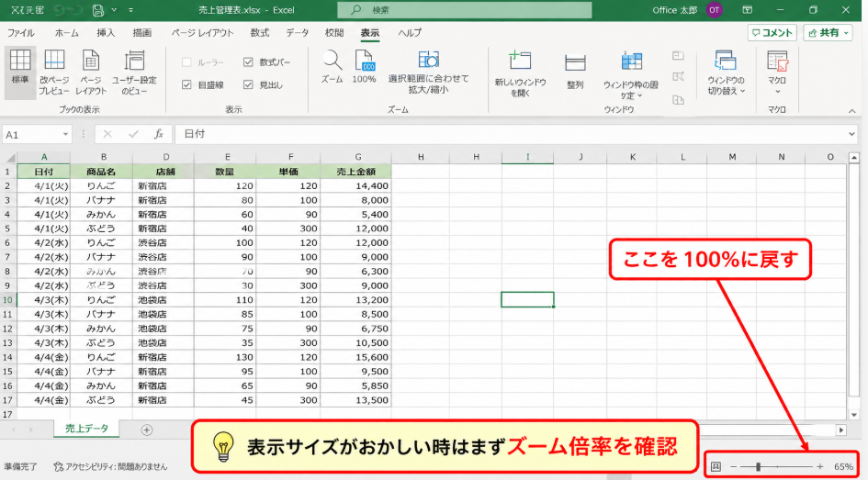Collapse the ribbon with the chevron
868x480 pixels.
pos(852,111)
